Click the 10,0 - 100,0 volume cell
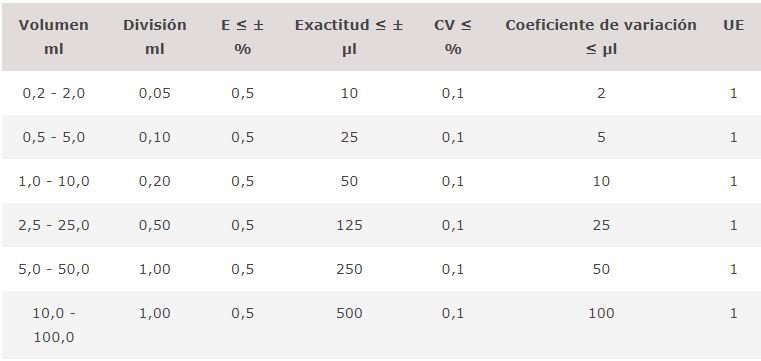 pos(53,325)
